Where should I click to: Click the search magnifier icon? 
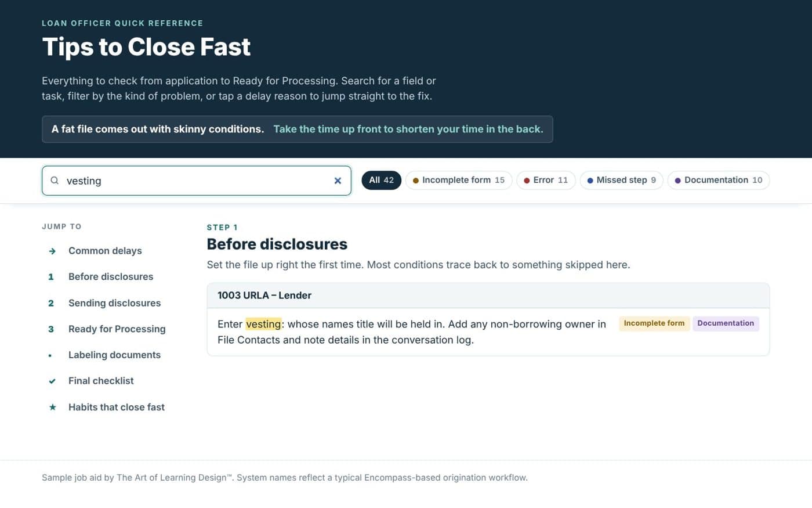pos(55,181)
